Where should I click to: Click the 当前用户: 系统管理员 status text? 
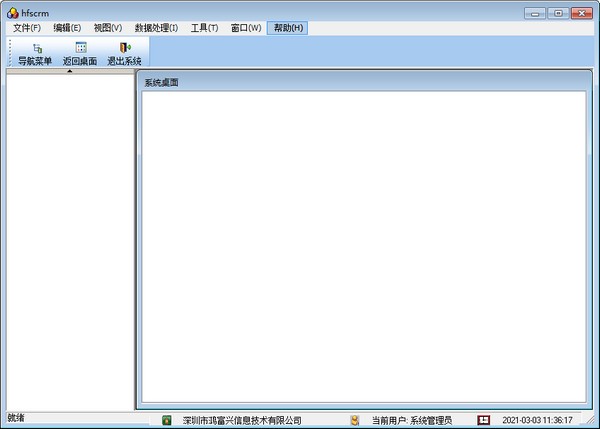411,421
